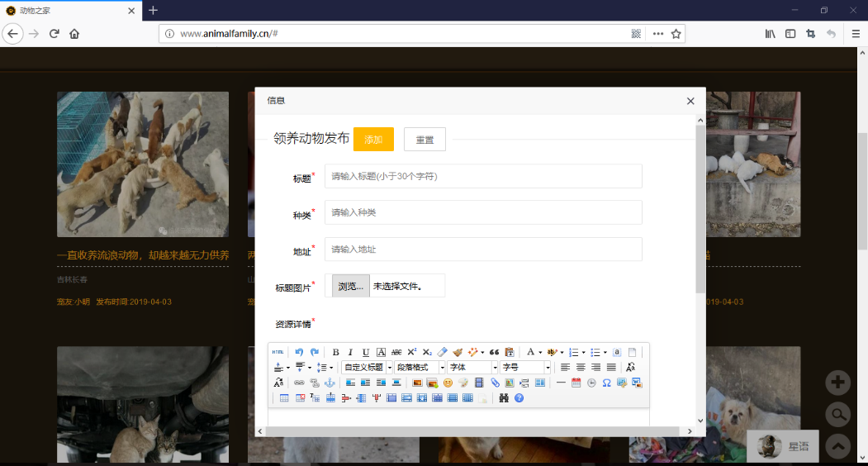The width and height of the screenshot is (868, 466).
Task: Apply superscript formatting
Action: coord(412,352)
